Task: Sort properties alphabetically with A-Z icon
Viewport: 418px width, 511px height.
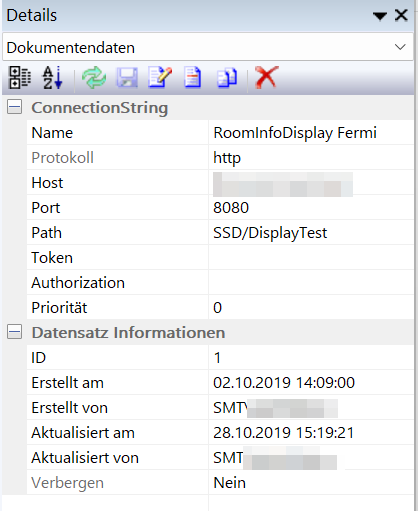Action: (x=53, y=77)
